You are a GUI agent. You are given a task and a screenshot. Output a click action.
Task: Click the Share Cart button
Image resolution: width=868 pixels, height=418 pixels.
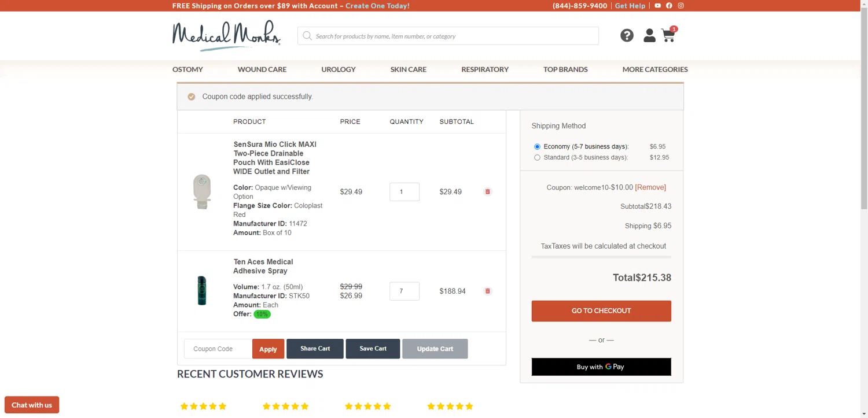(315, 349)
